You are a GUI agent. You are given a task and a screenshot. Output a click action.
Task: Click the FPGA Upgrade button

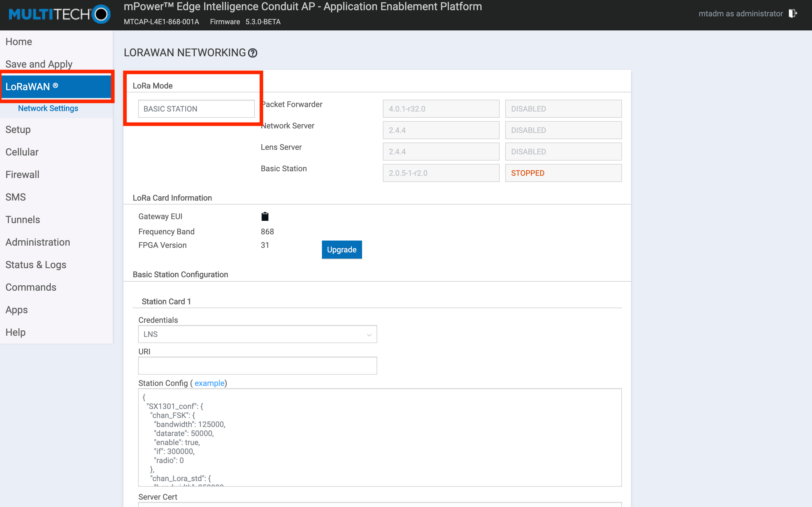pyautogui.click(x=342, y=250)
